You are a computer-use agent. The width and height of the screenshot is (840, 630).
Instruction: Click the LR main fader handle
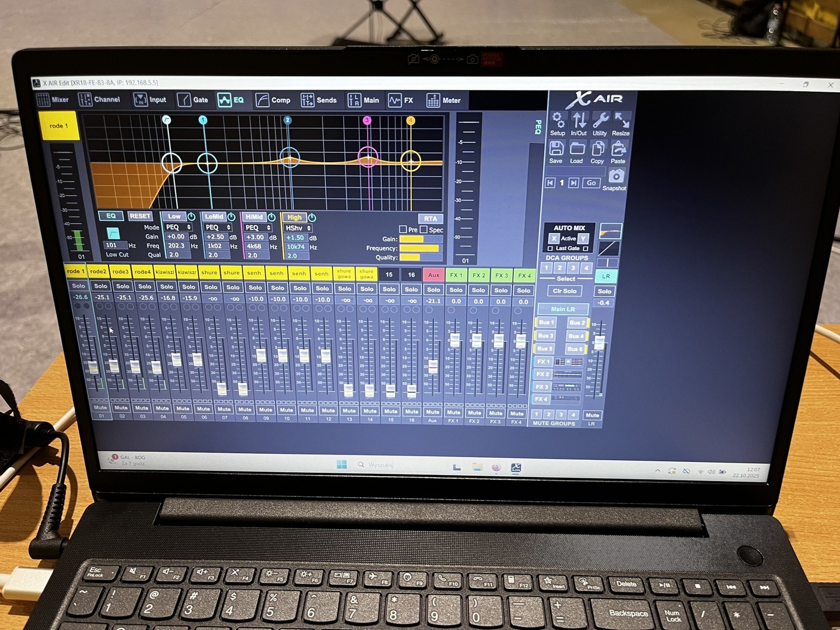[x=599, y=343]
